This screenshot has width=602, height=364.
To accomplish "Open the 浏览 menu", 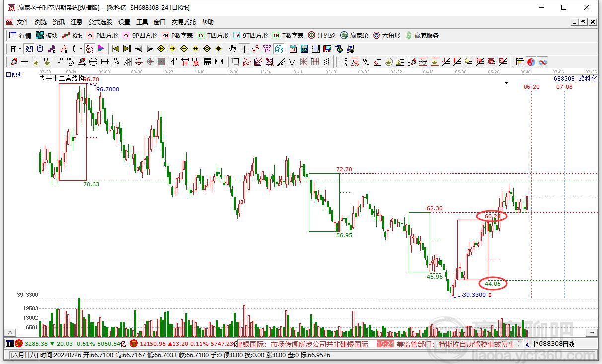I will click(41, 22).
